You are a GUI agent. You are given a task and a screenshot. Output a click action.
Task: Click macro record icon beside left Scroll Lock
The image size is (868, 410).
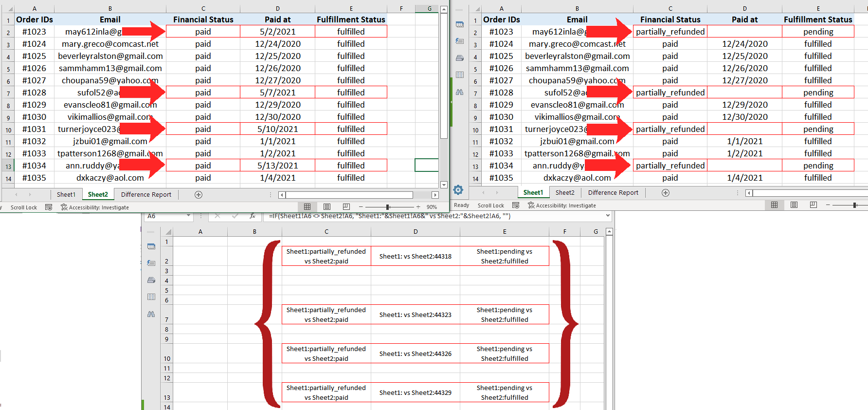pos(49,207)
